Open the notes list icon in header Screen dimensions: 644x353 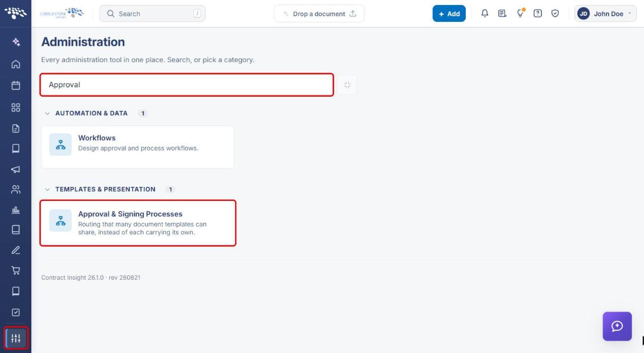[x=502, y=13]
